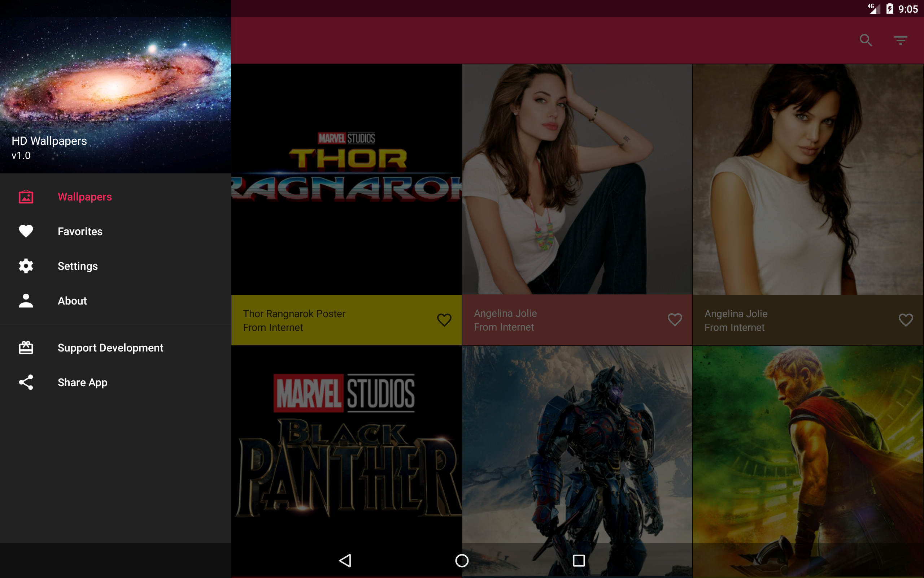Open the seated Angelina Jolie wallpaper thumbnail
The width and height of the screenshot is (924, 578).
pos(577,179)
